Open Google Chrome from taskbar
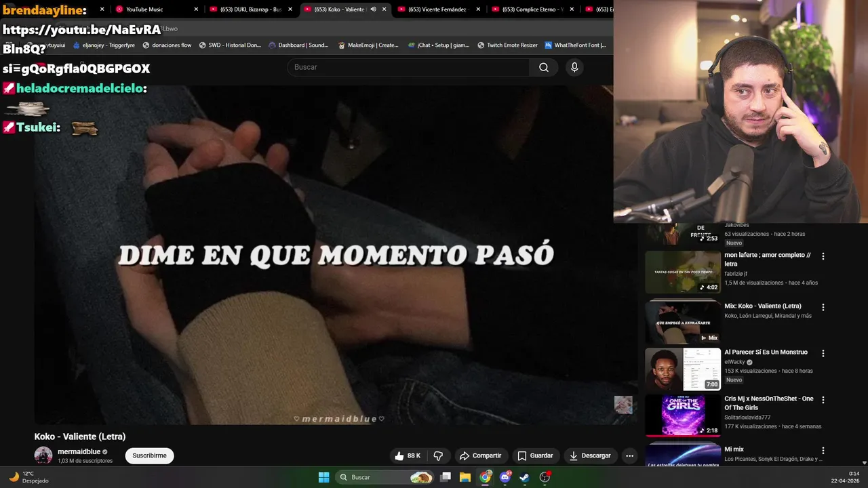Viewport: 868px width, 488px height. pos(485,477)
